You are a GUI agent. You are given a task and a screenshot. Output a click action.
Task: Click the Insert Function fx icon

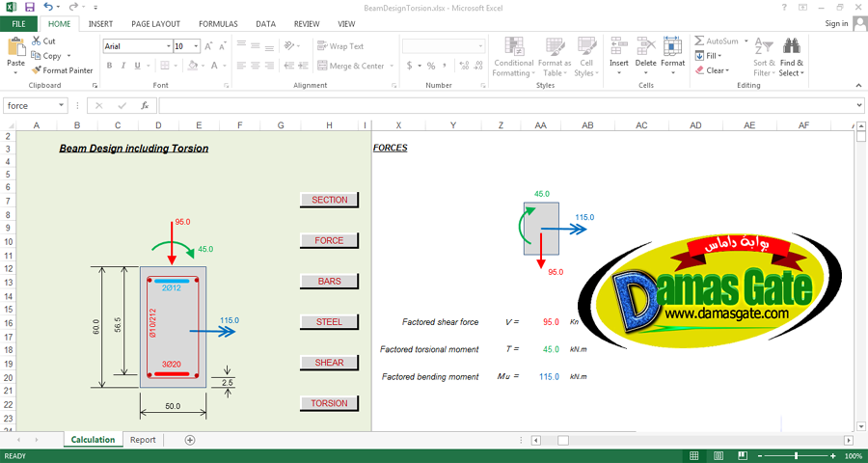click(x=145, y=105)
